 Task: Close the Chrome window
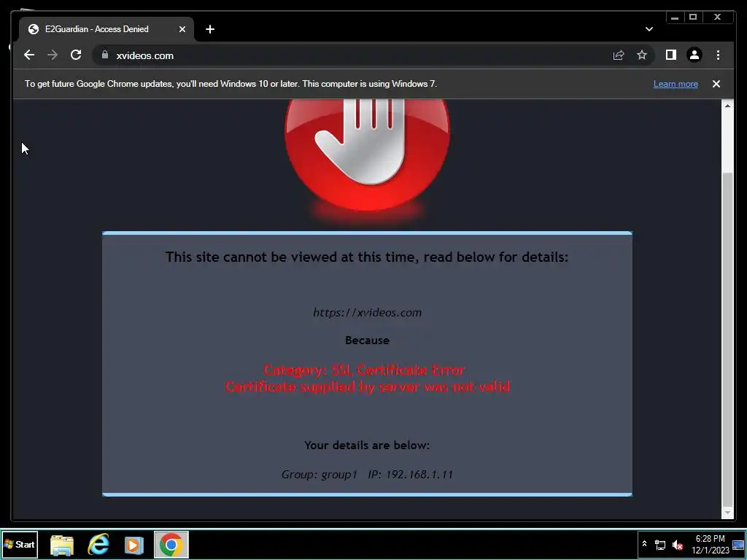click(718, 17)
